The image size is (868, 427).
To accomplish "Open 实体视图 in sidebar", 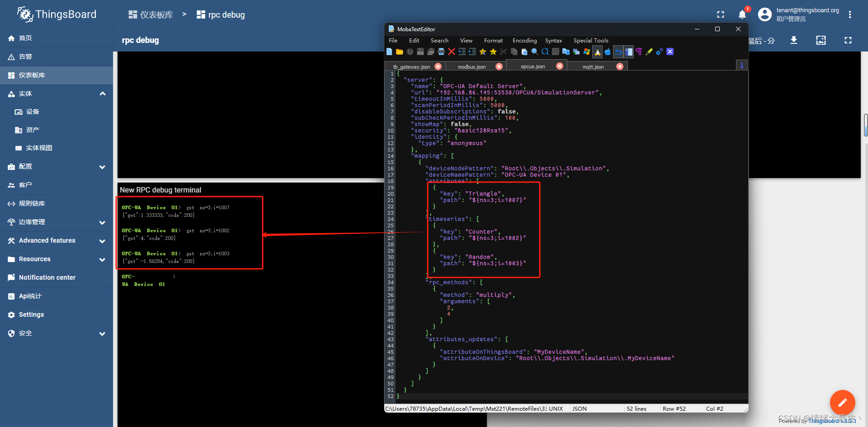I will (x=57, y=148).
